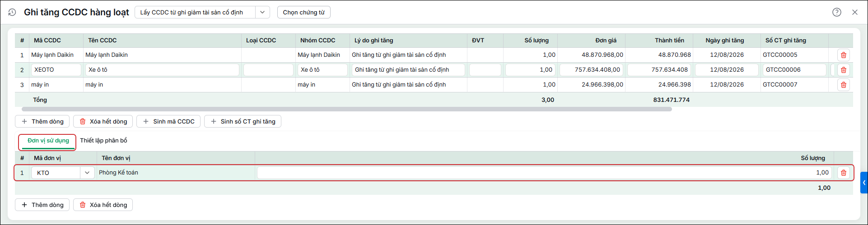Add a row to the CCDC table
Viewport: 868px width, 225px height.
point(42,121)
